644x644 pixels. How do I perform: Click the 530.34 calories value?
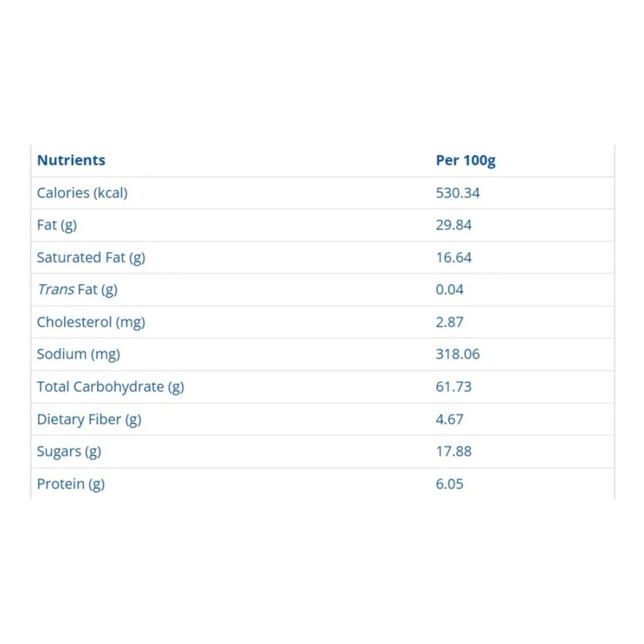click(457, 193)
